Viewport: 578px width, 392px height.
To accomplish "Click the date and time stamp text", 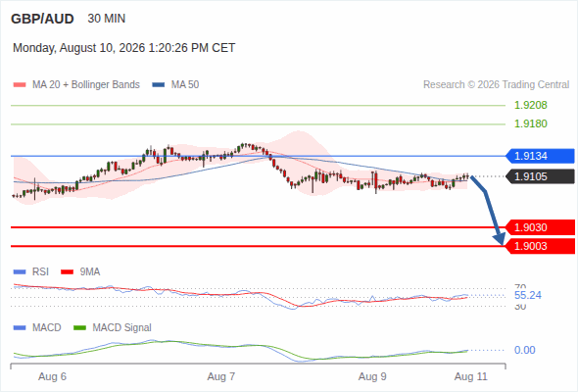I will [x=123, y=48].
